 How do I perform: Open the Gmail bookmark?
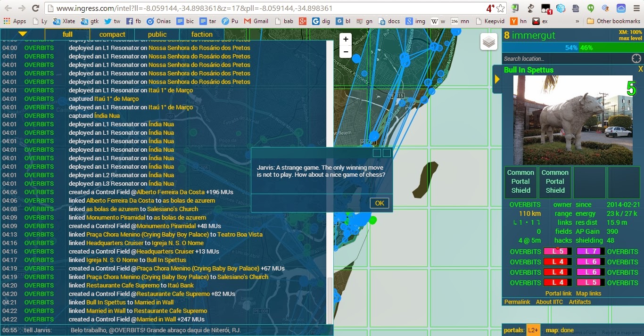coord(256,21)
